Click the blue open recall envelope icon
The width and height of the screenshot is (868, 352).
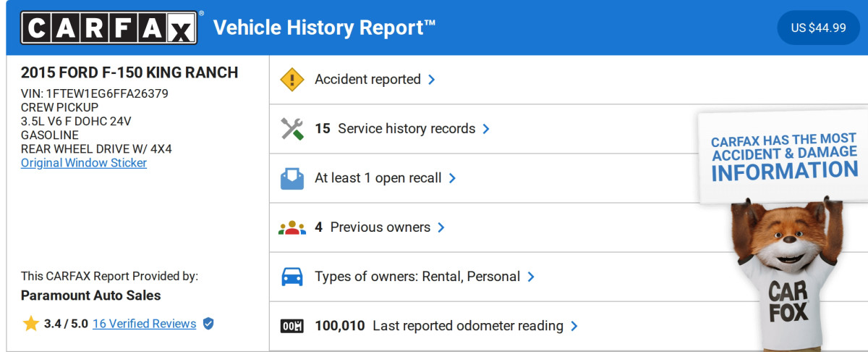(x=292, y=178)
